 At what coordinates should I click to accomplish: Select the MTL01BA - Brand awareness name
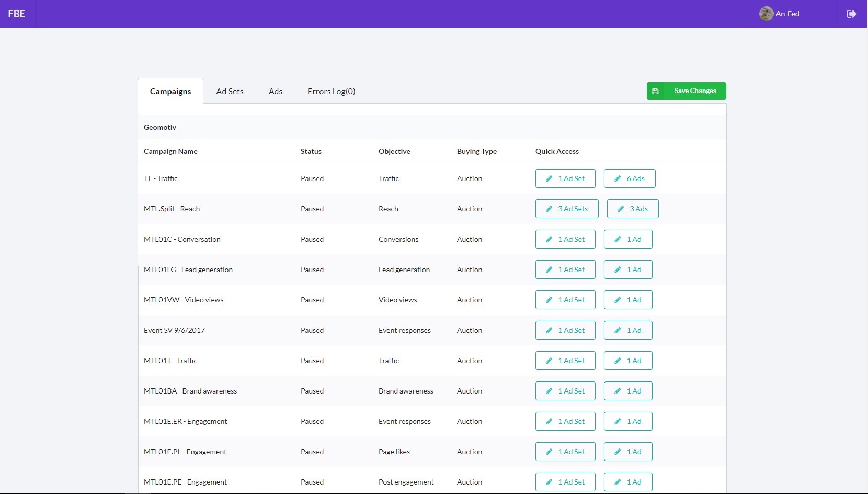point(190,391)
